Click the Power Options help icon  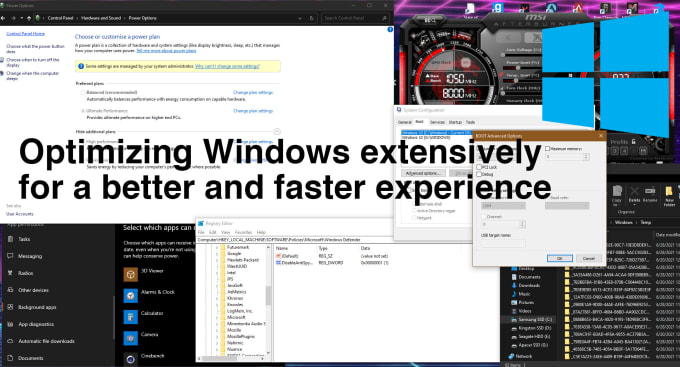click(x=390, y=29)
